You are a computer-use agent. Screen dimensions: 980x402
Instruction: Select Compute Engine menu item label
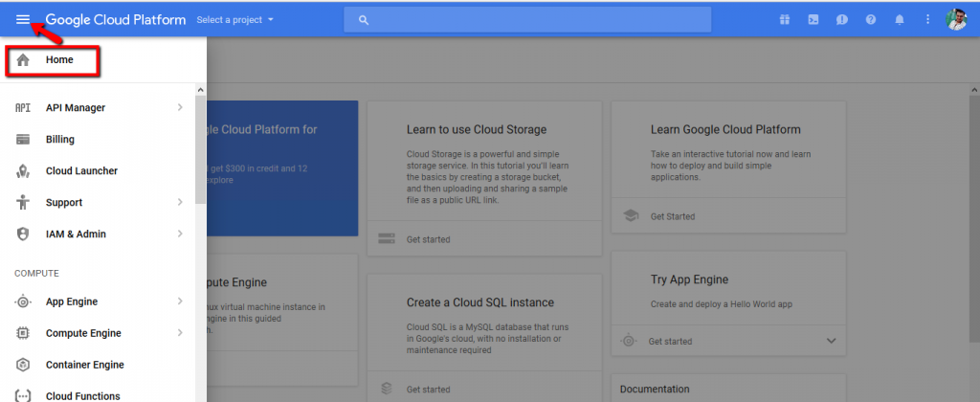(83, 333)
